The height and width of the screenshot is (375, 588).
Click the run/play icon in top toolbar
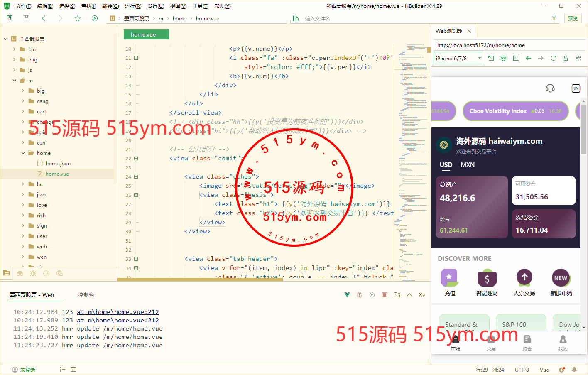[x=95, y=18]
